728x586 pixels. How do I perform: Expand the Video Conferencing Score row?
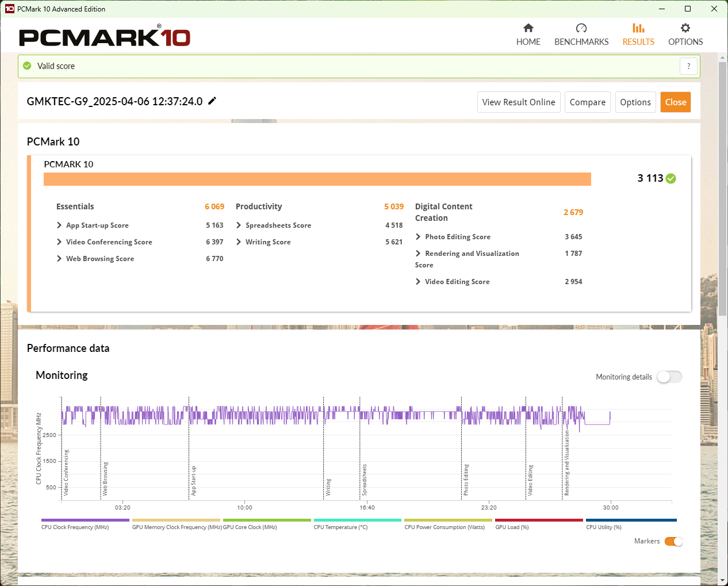click(59, 242)
